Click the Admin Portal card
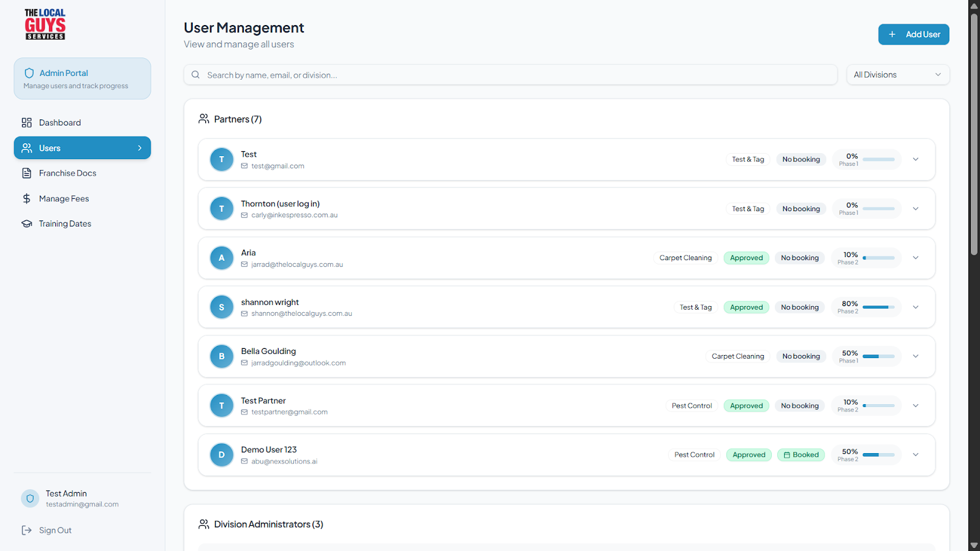980x551 pixels. pos(82,78)
